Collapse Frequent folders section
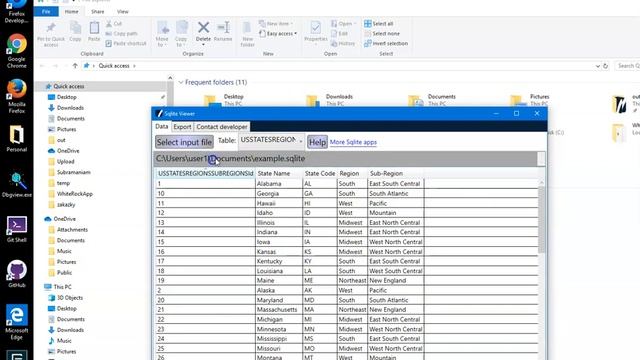Screen dimensions: 640x360 tap(181, 82)
